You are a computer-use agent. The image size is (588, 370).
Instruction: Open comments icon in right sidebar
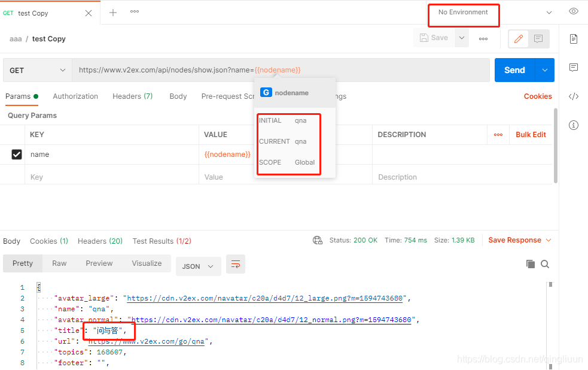click(574, 68)
